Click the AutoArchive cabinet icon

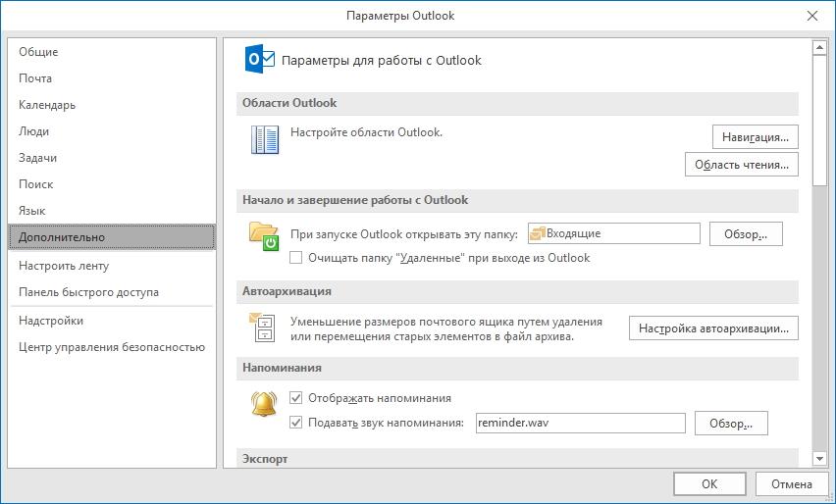262,328
